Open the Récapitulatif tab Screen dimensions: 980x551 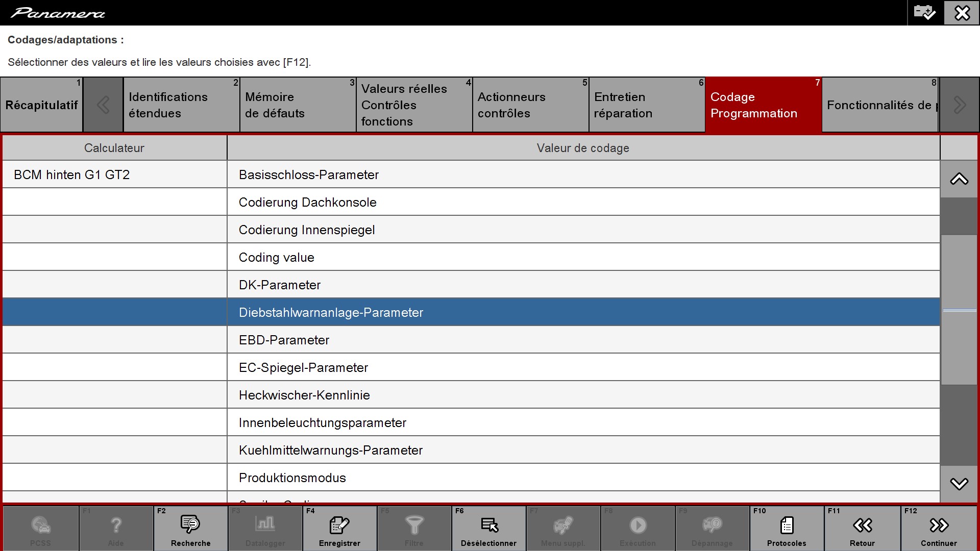pyautogui.click(x=41, y=105)
